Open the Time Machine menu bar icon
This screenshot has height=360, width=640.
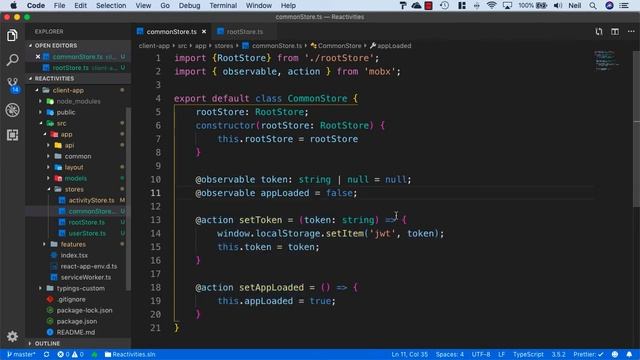point(444,5)
